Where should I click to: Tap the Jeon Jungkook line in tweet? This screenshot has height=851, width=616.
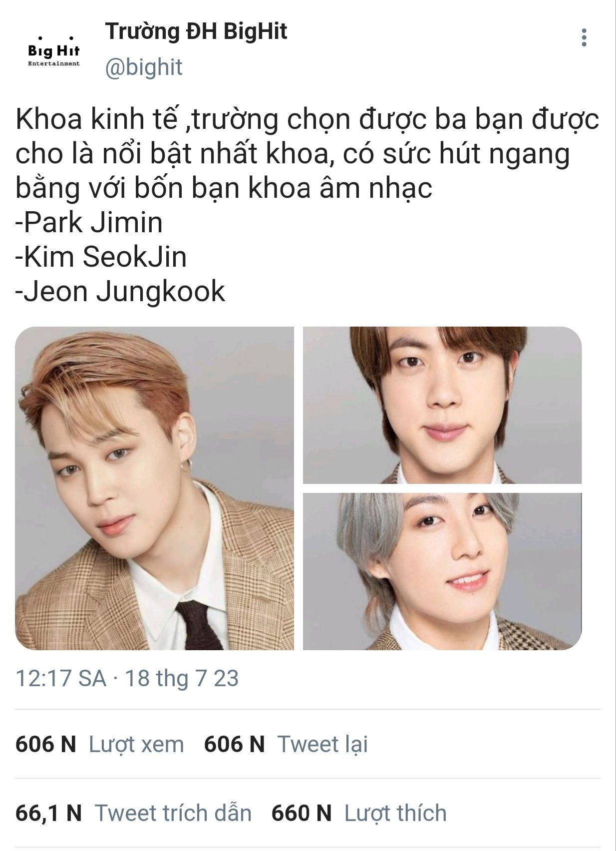[x=120, y=291]
